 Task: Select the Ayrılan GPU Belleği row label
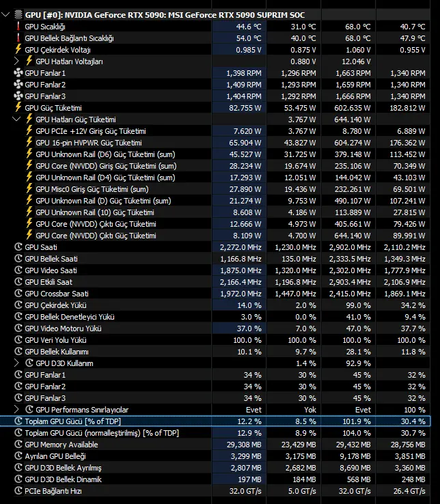[55, 456]
